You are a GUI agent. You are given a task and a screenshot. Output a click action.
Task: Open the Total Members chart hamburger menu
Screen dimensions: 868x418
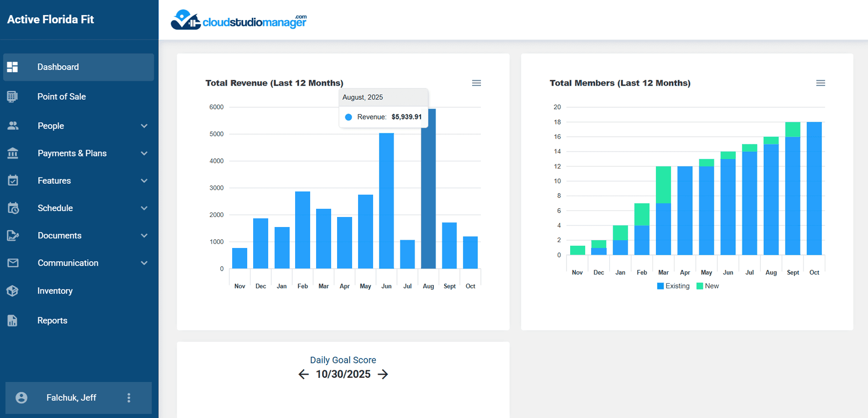pyautogui.click(x=820, y=83)
